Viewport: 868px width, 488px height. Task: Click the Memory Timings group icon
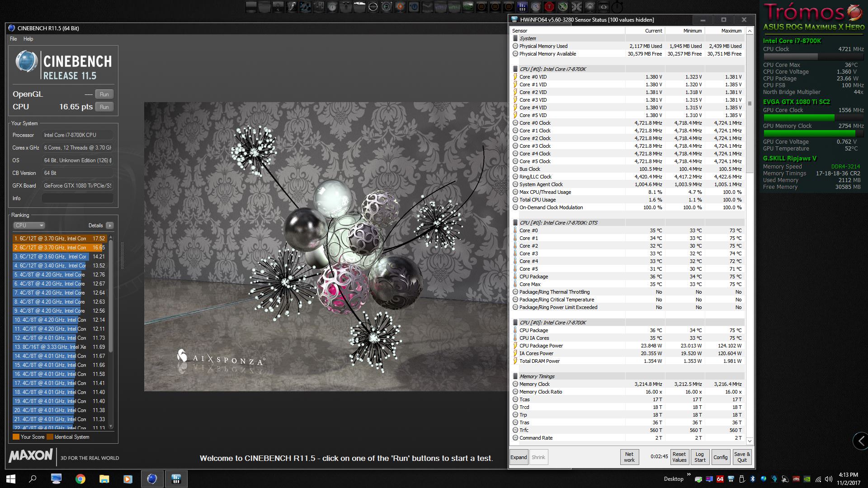click(515, 376)
